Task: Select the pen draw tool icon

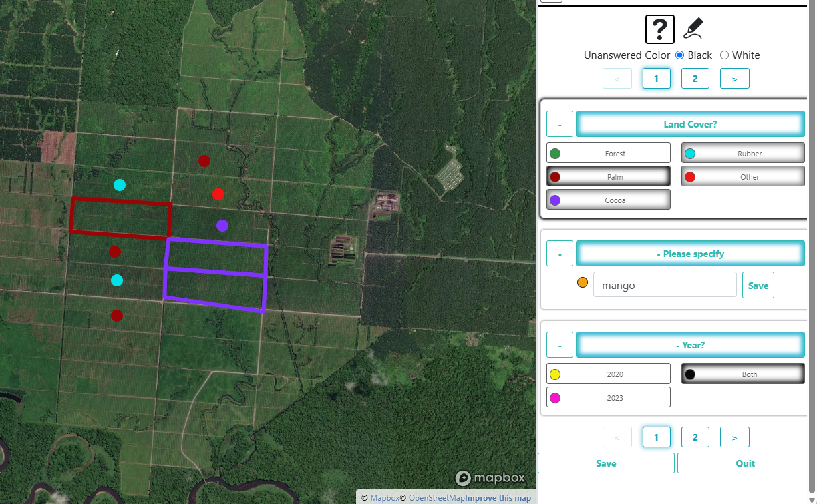Action: coord(693,29)
